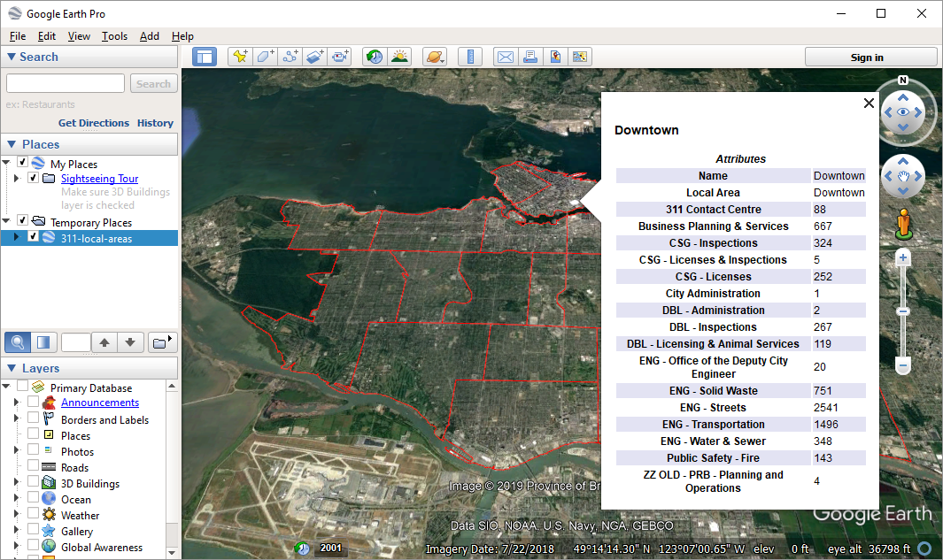This screenshot has width=943, height=560.
Task: Click add folder button in Places
Action: click(x=161, y=342)
